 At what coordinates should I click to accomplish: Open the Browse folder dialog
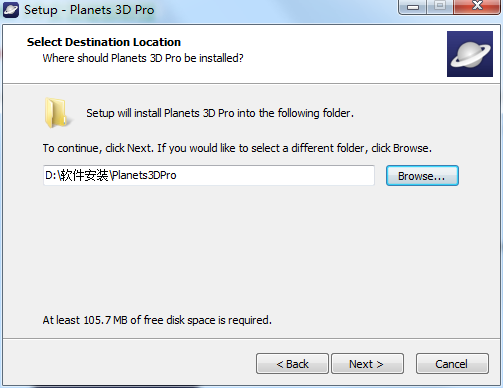pyautogui.click(x=422, y=176)
